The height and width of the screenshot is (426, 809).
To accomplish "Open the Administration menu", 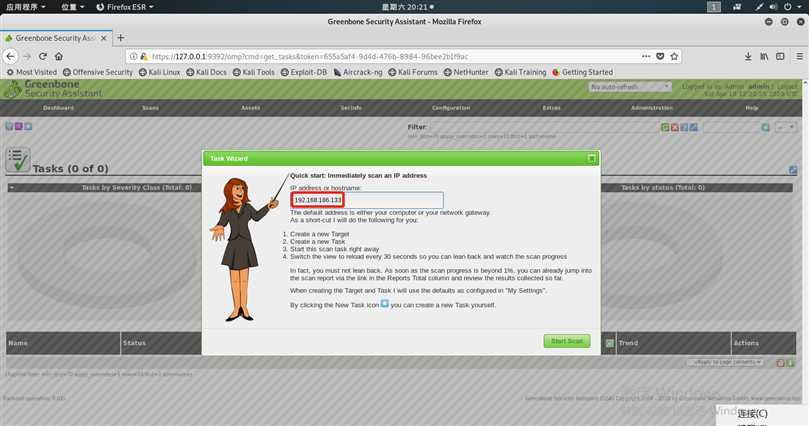I will (x=652, y=108).
